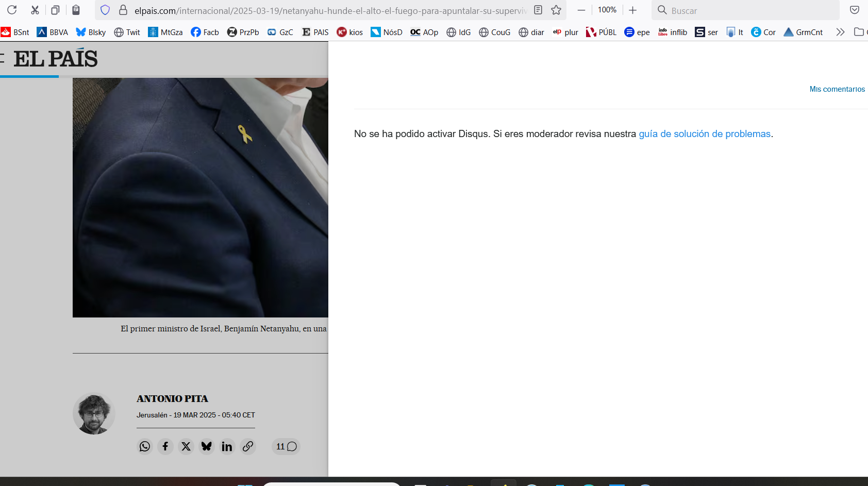Open Mis comentarios link
This screenshot has width=868, height=486.
click(837, 89)
